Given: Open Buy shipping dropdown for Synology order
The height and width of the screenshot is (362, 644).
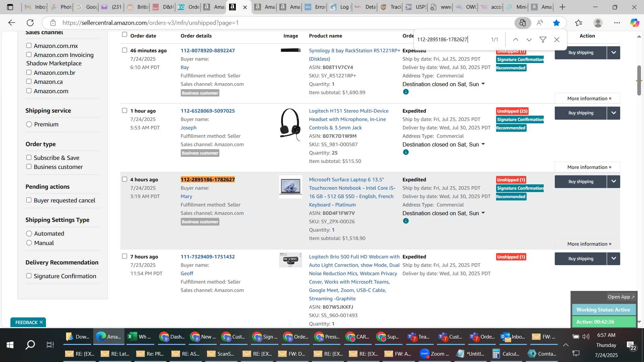Looking at the screenshot, I should (613, 53).
